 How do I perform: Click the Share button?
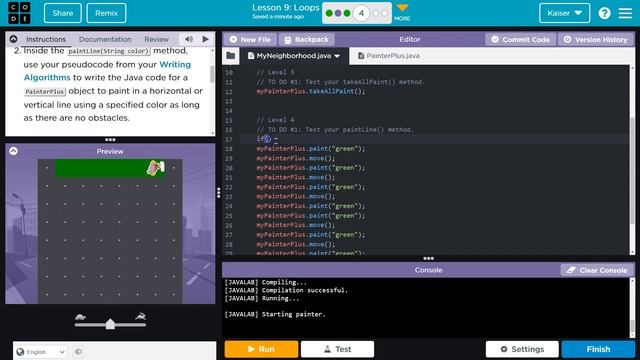coord(63,13)
